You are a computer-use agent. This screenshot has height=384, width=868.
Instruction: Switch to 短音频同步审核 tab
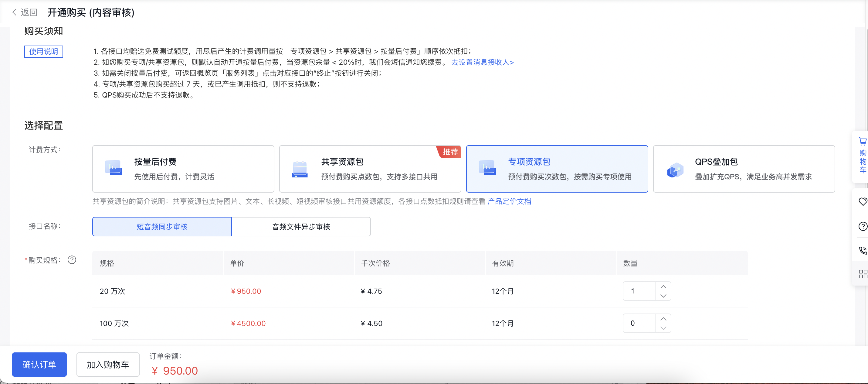point(162,227)
